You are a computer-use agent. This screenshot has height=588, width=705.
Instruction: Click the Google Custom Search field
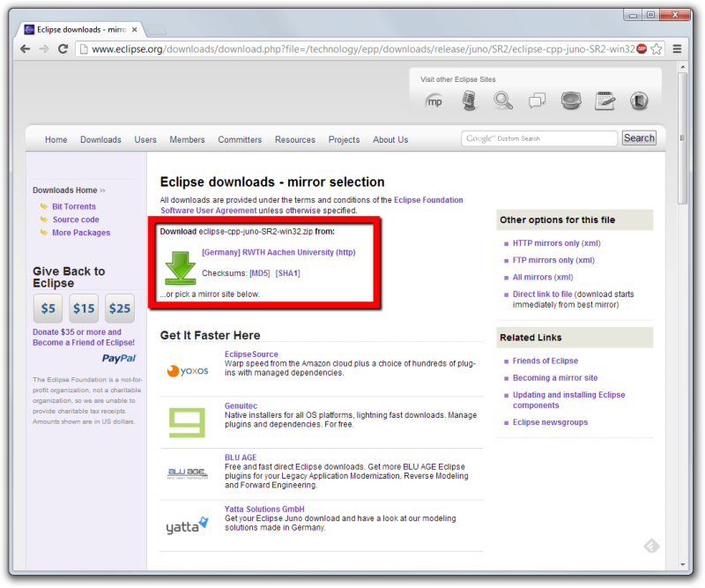tap(539, 138)
